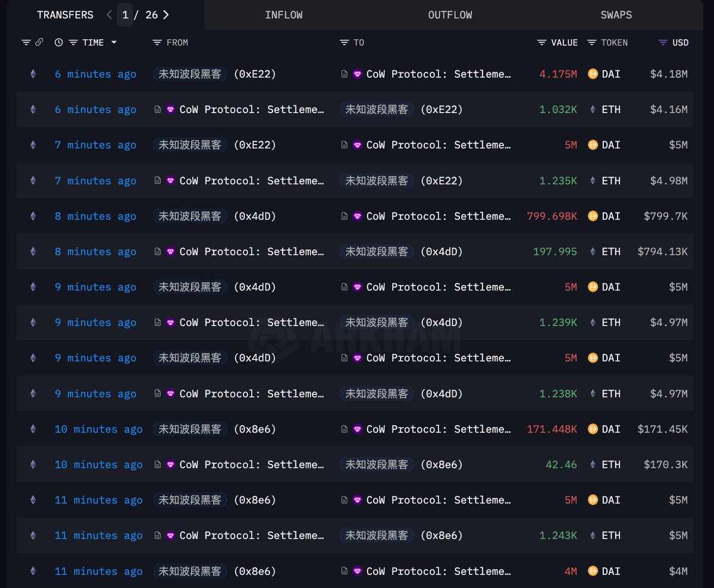
Task: Click address (0x4dD) on 799.698K DAI row
Action: click(255, 216)
